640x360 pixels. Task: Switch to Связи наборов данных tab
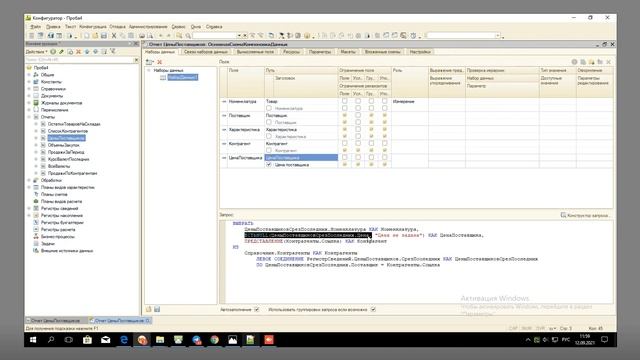(205, 52)
